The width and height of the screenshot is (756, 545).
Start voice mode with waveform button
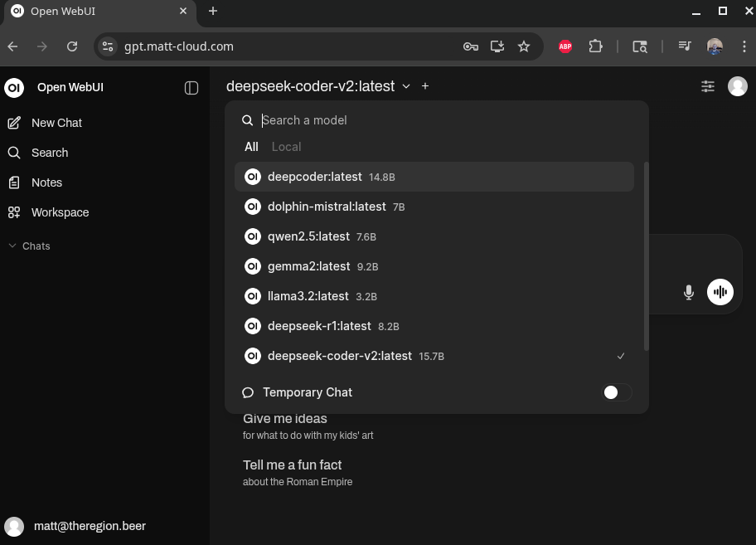[x=720, y=292]
